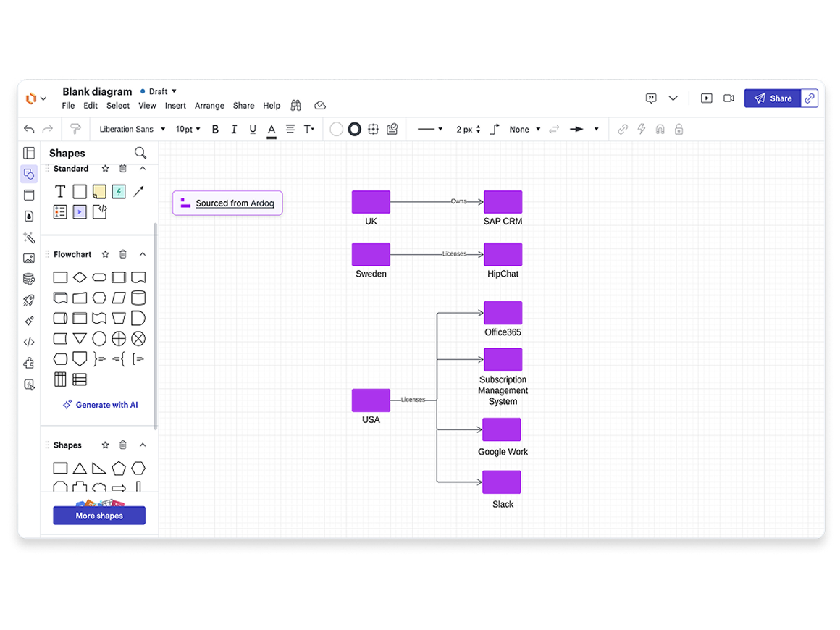This screenshot has width=840, height=630.
Task: Select the pentagon shape in Shapes section
Action: click(x=118, y=469)
